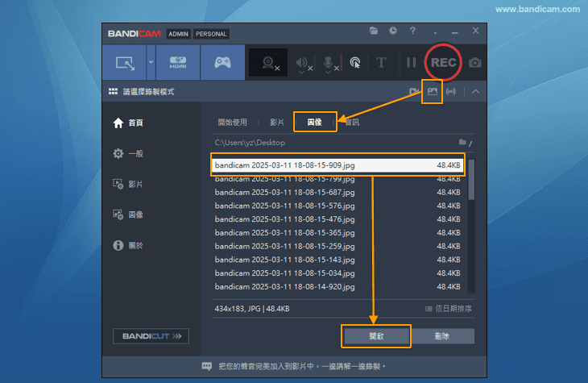Enable the mouse cursor click effect
This screenshot has width=588, height=383.
355,63
